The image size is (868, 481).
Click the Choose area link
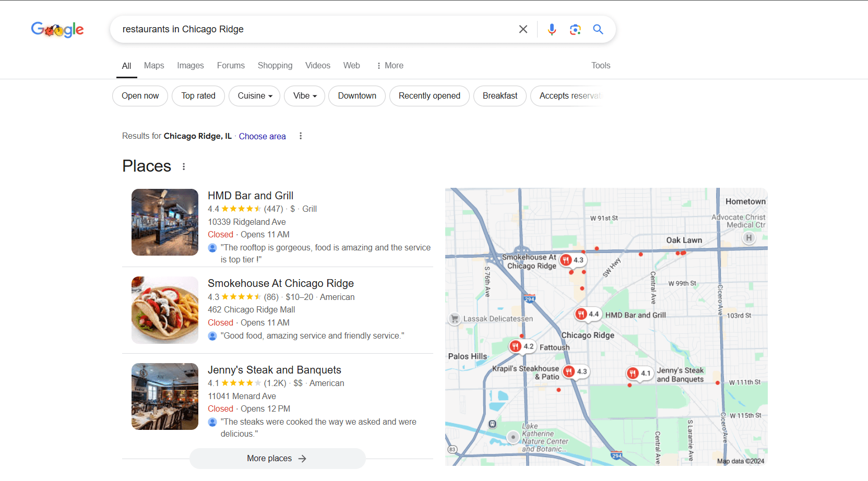coord(262,136)
